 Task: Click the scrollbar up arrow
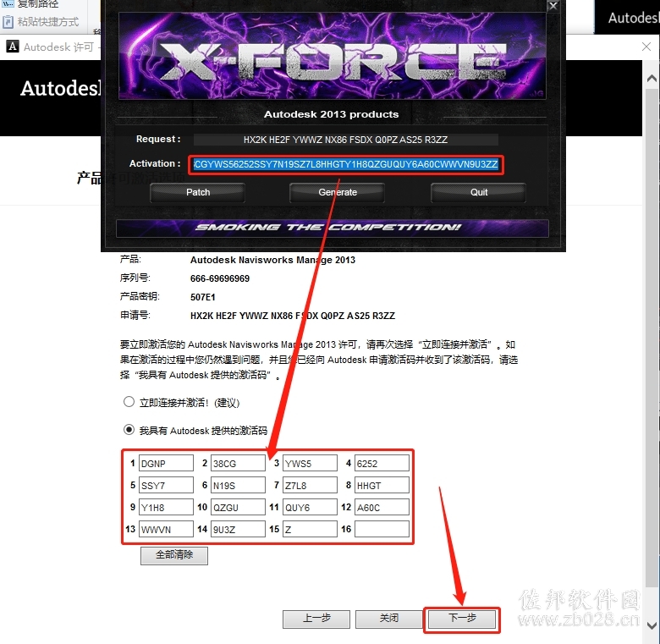(652, 79)
